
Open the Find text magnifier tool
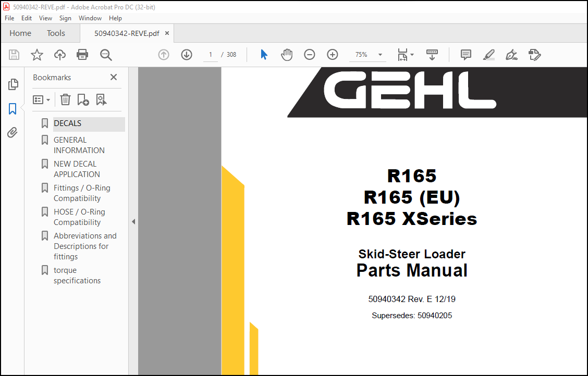click(x=106, y=55)
